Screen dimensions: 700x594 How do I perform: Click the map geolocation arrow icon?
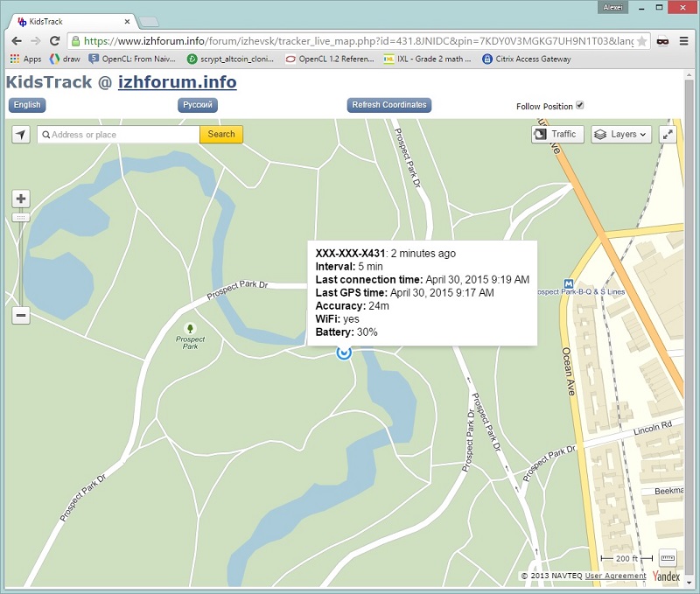(21, 135)
